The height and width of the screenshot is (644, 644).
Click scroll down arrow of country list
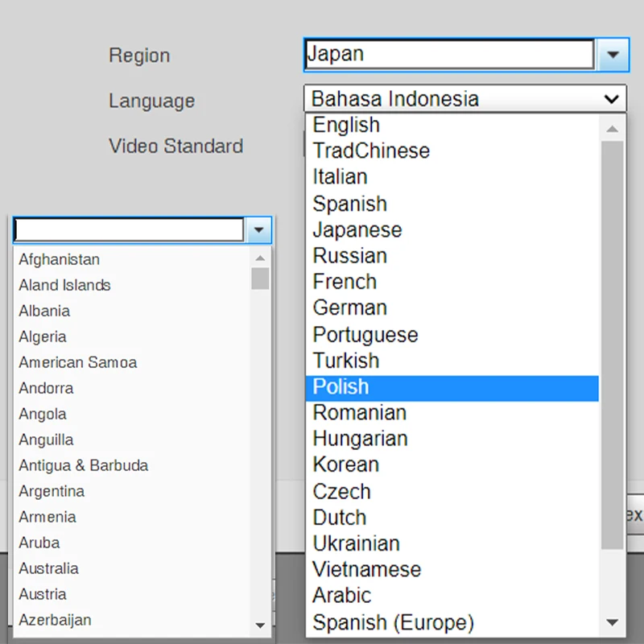click(x=260, y=625)
